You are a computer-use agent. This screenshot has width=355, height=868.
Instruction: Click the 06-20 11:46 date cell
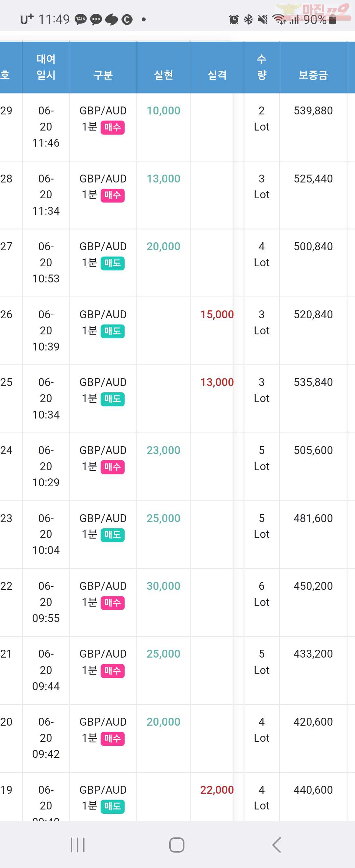(46, 127)
